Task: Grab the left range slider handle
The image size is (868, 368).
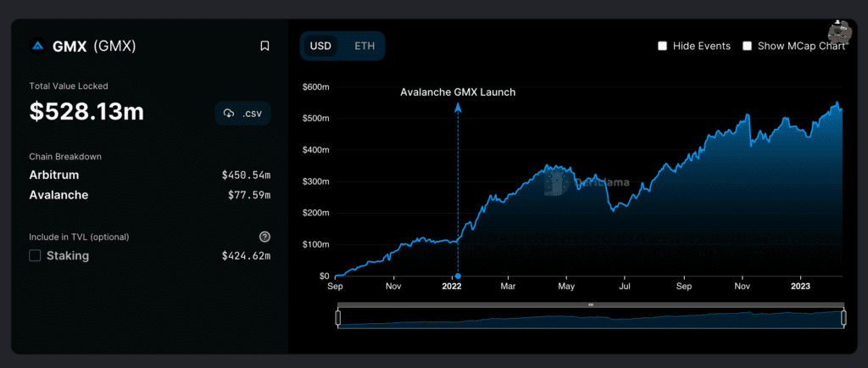Action: pyautogui.click(x=337, y=318)
